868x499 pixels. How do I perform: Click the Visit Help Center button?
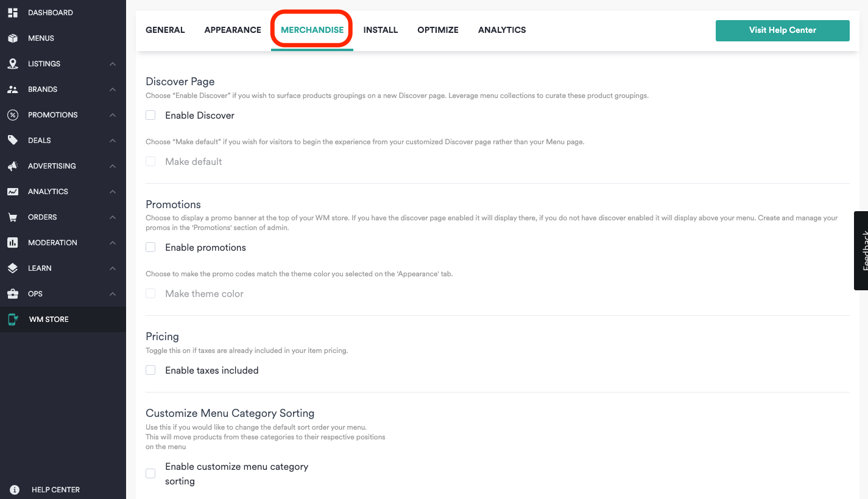(782, 30)
